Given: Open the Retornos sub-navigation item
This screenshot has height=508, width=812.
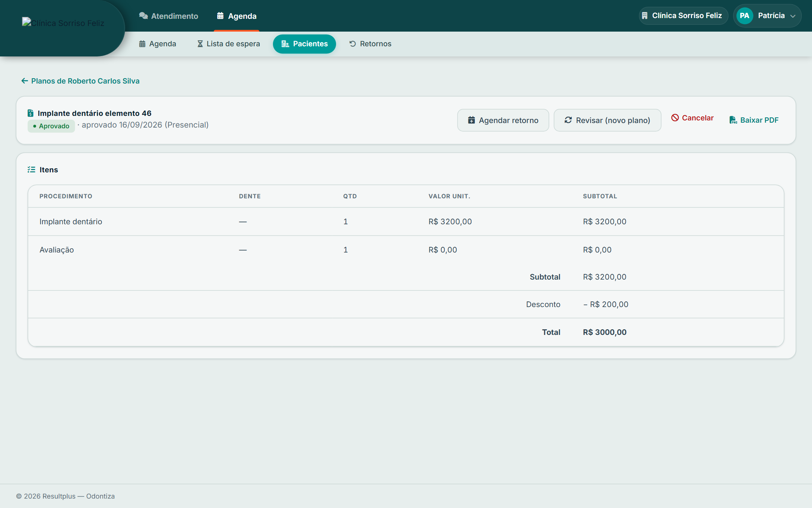Looking at the screenshot, I should pos(370,44).
